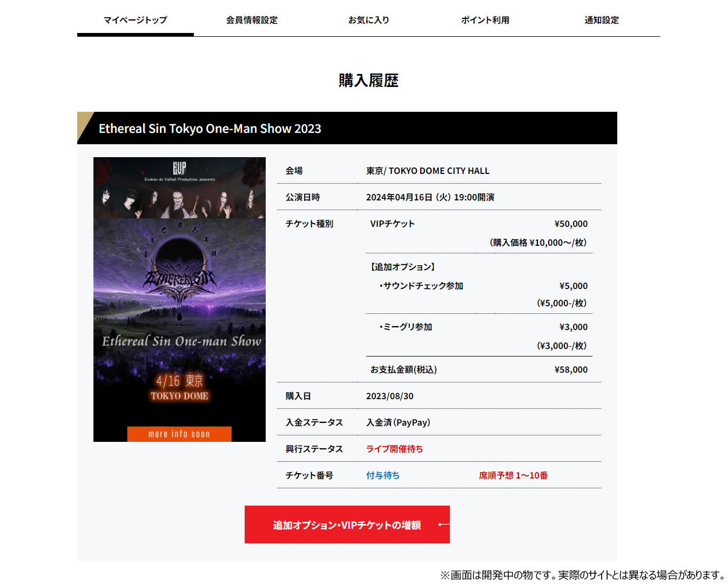Click the Ethereal Sin band logo on poster

pyautogui.click(x=179, y=279)
